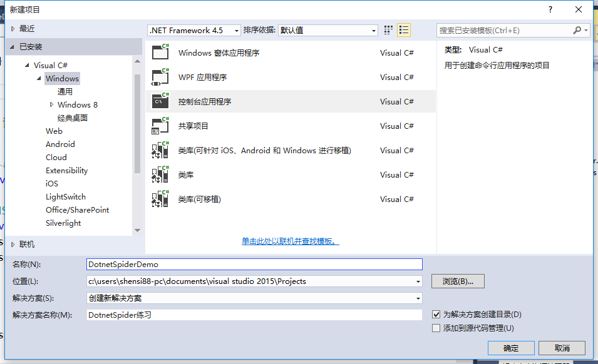Viewport: 598px width, 364px height.
Task: Click the search magnifier icon
Action: pyautogui.click(x=577, y=30)
